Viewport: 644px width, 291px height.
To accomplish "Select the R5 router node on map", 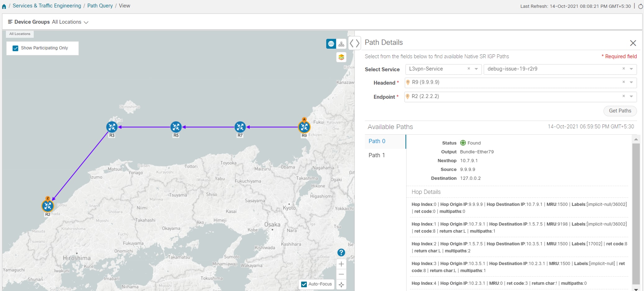I will tap(176, 127).
